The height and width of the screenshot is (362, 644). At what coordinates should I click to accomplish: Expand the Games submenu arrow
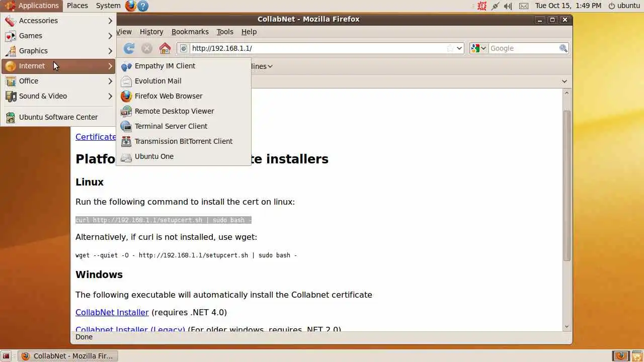click(x=110, y=36)
